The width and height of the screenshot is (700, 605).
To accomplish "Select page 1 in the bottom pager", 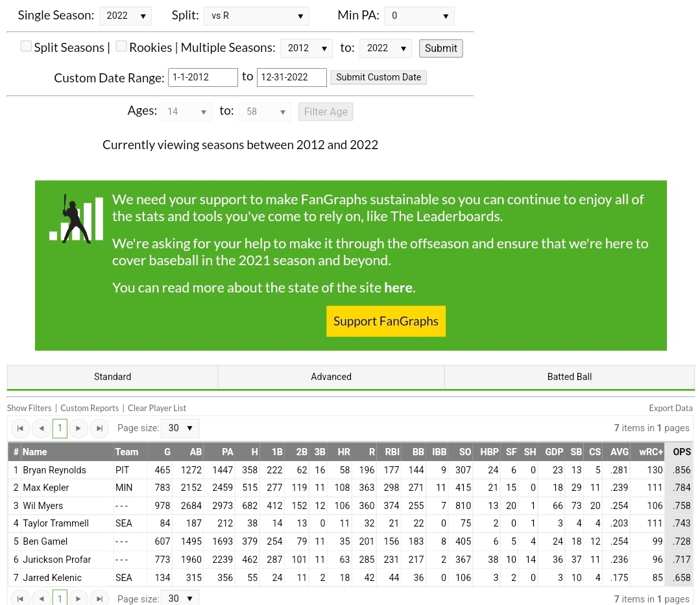I will click(60, 599).
